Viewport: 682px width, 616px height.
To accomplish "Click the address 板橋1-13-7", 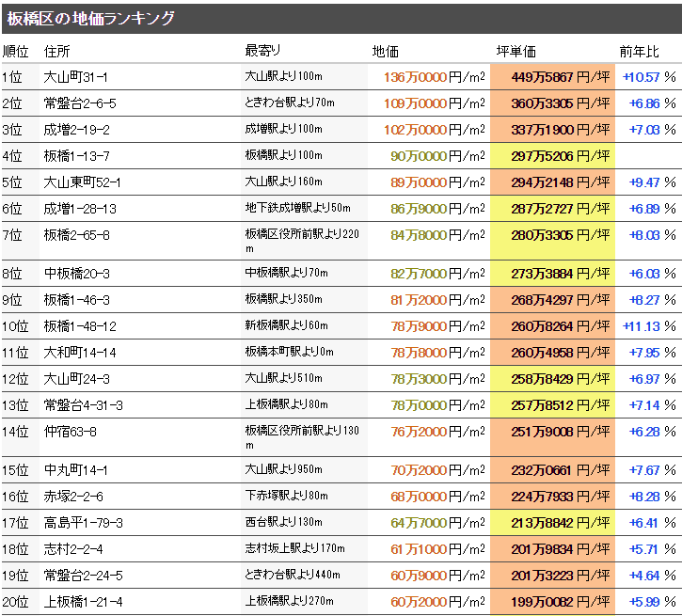I will click(x=77, y=156).
